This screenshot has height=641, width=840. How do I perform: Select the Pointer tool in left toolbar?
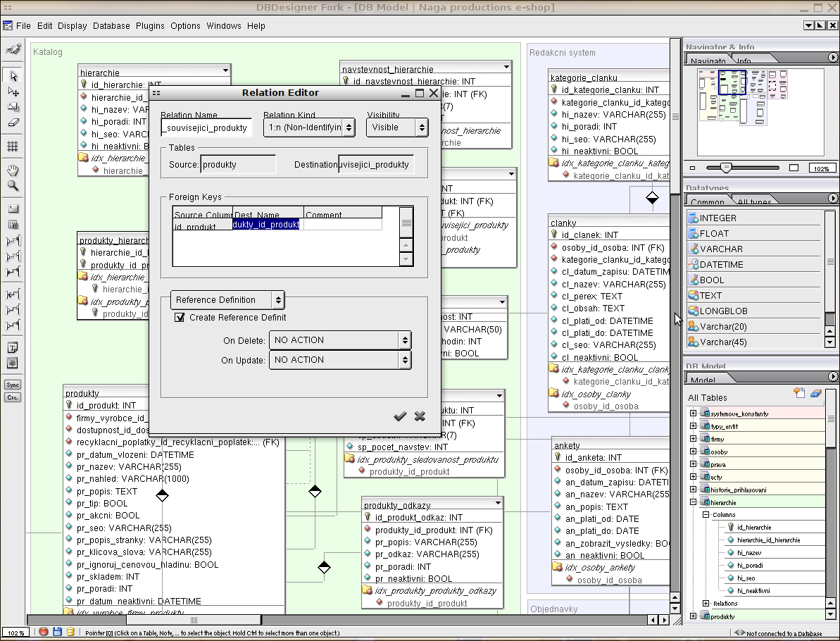click(13, 76)
